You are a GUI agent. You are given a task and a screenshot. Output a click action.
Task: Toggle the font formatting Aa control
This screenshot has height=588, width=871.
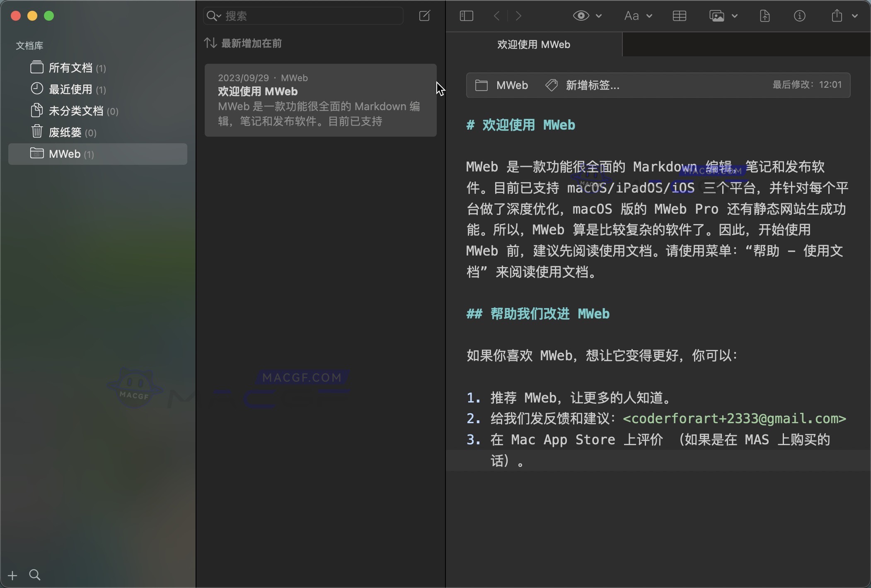coord(631,16)
